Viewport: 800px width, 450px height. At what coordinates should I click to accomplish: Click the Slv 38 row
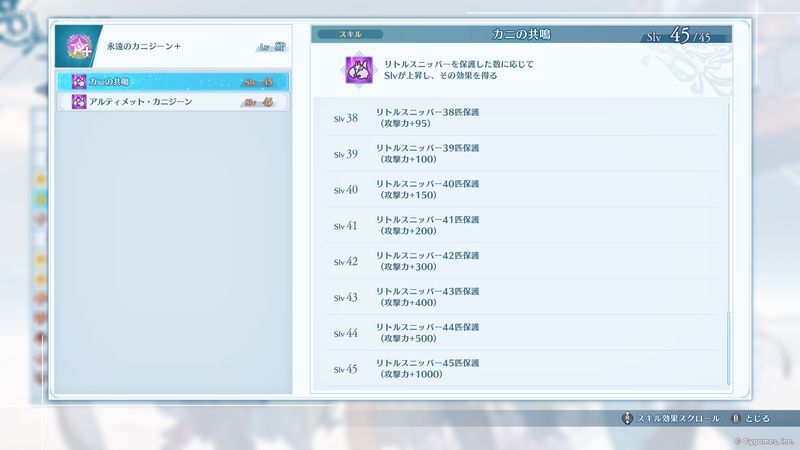pos(521,118)
